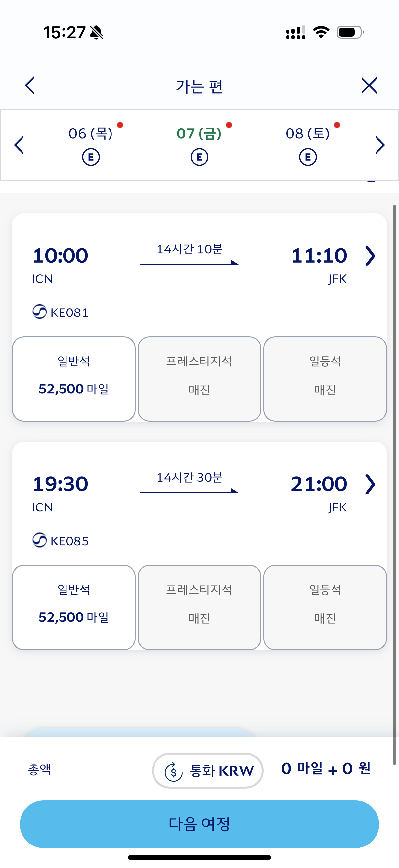Choose 일반석 52,500 마일 for KE085
Viewport: 399px width, 868px height.
point(74,607)
